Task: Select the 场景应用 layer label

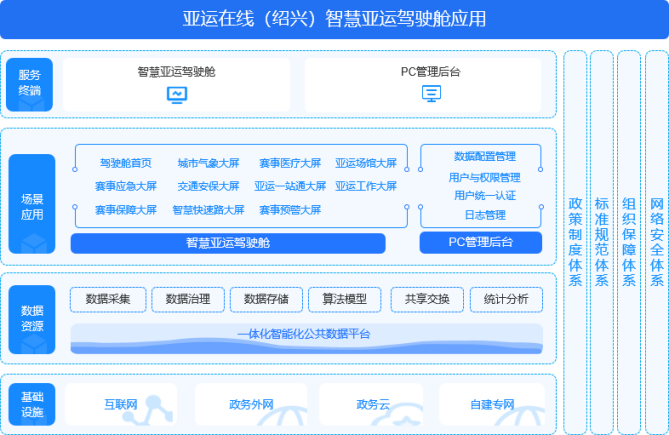Action: [x=32, y=204]
